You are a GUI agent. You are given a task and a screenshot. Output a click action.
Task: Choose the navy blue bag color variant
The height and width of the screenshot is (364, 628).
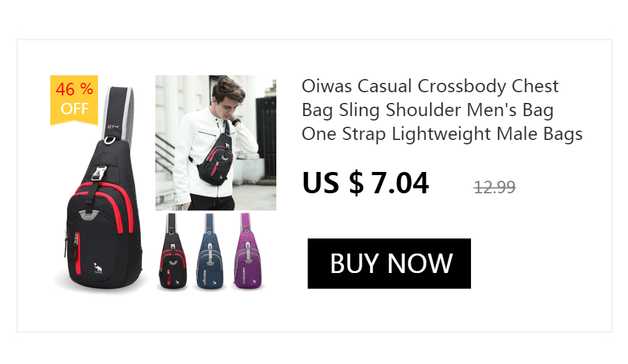pos(210,252)
